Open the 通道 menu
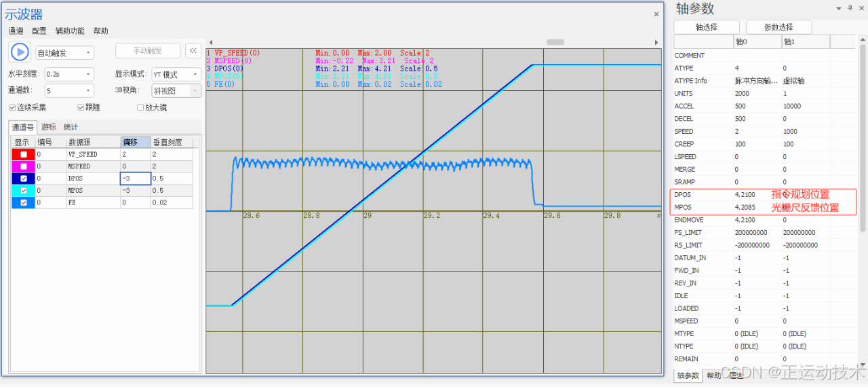 (x=16, y=31)
